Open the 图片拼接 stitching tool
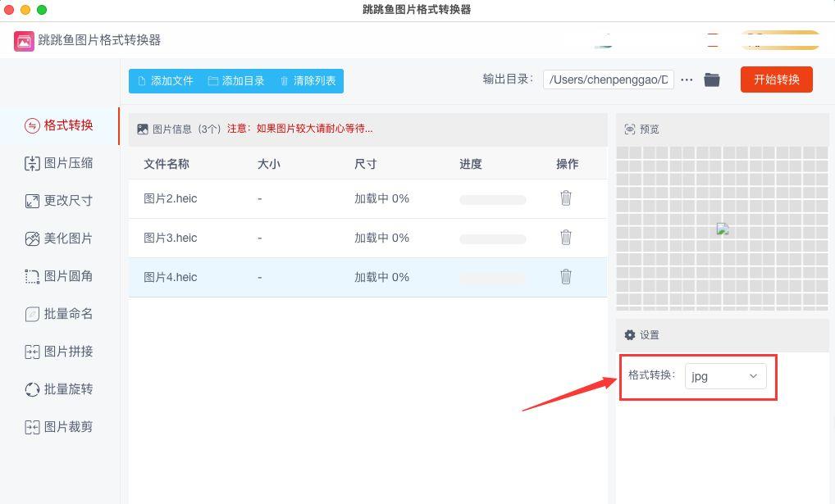The image size is (835, 504). tap(58, 352)
